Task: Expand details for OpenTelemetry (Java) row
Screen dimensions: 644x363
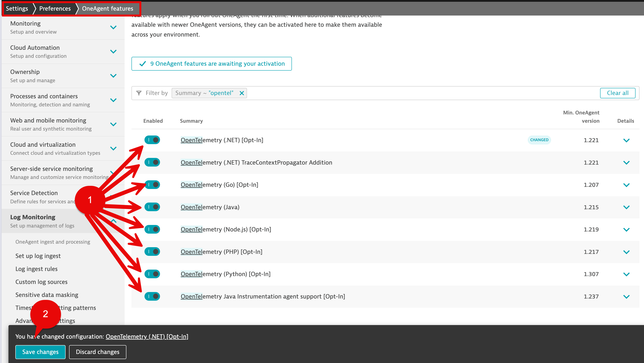Action: pyautogui.click(x=626, y=207)
